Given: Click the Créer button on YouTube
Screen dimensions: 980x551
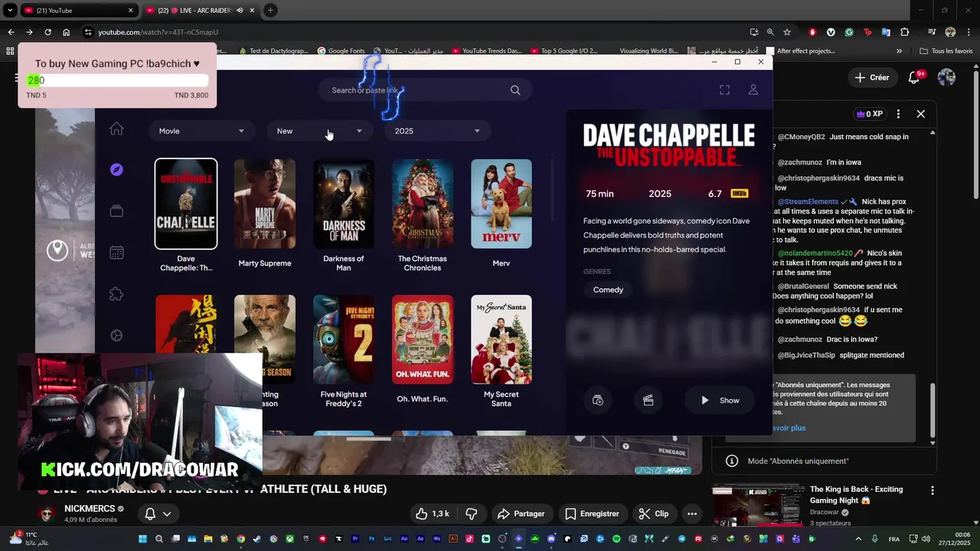Looking at the screenshot, I should coord(872,77).
